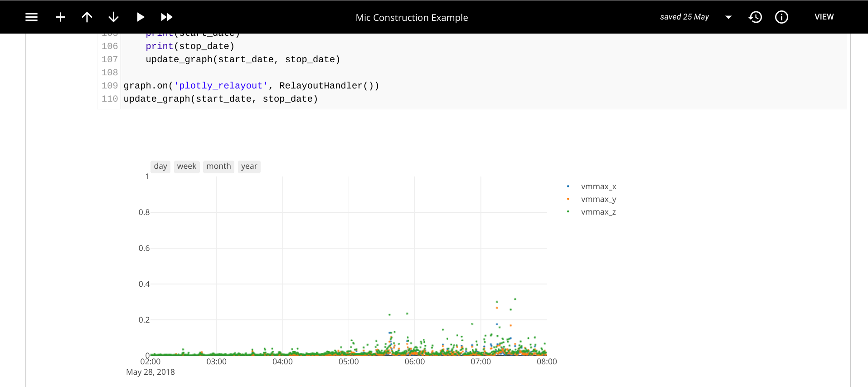Click the 0.2 y-axis tick label

click(144, 320)
